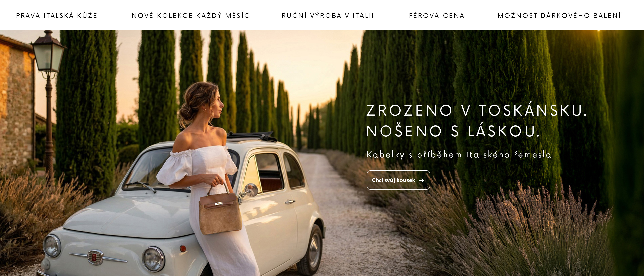This screenshot has height=276, width=644.
Task: Select the RUČNÍ VÝROBA V ITÁLII item
Action: [x=328, y=16]
